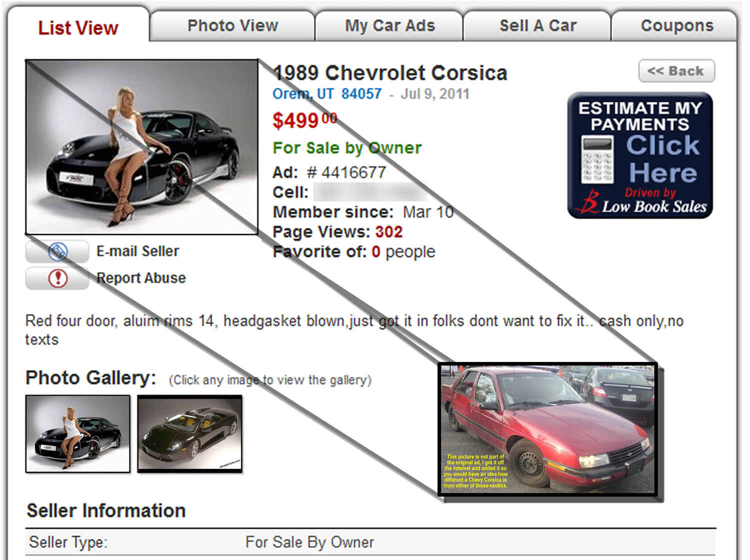Open first gallery thumbnail of black Porsche
This screenshot has width=750, height=560.
click(78, 433)
